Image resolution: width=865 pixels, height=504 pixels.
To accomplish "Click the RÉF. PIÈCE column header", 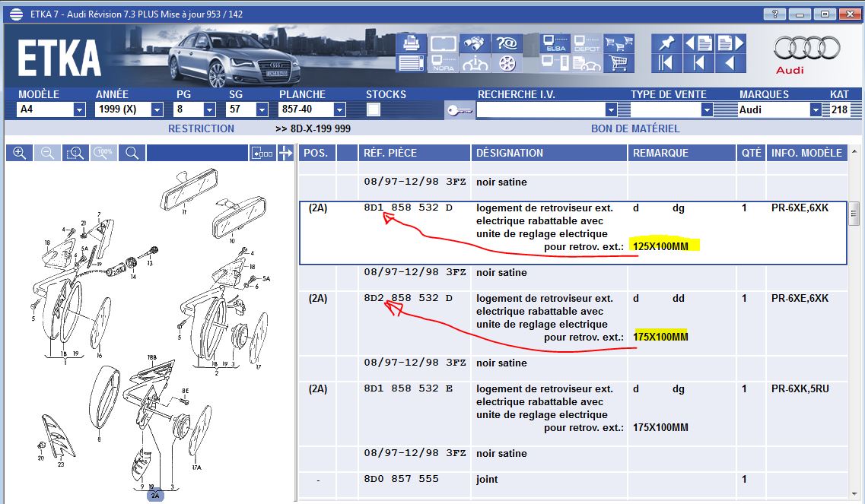I will pyautogui.click(x=390, y=153).
